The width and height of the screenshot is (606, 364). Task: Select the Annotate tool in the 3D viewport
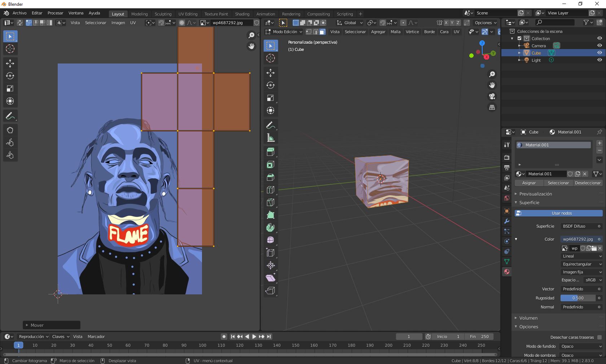tap(271, 125)
